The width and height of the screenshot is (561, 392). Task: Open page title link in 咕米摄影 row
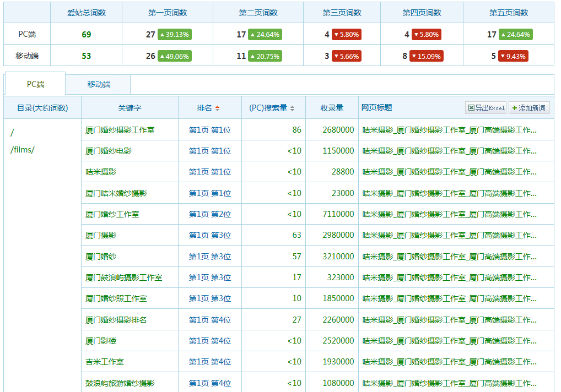point(449,172)
